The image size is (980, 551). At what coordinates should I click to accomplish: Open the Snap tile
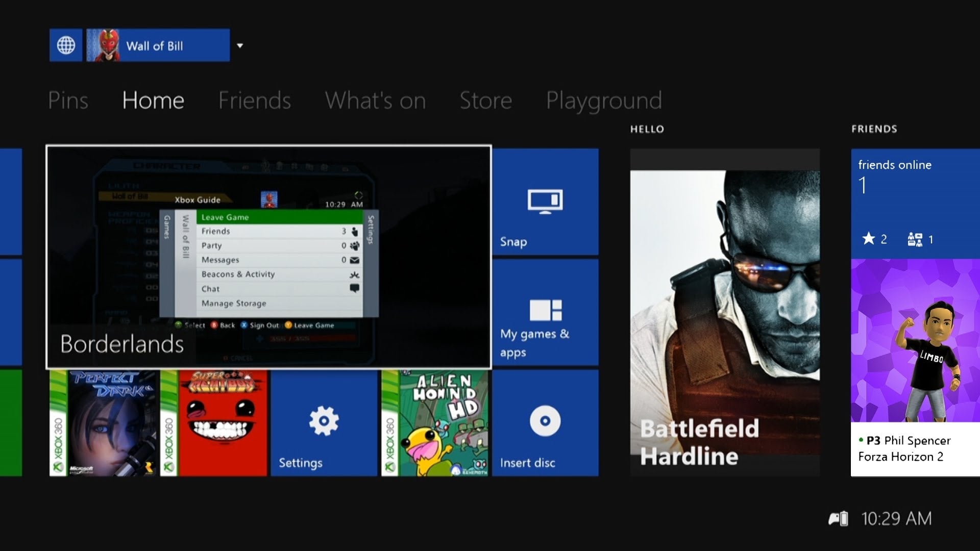(545, 202)
